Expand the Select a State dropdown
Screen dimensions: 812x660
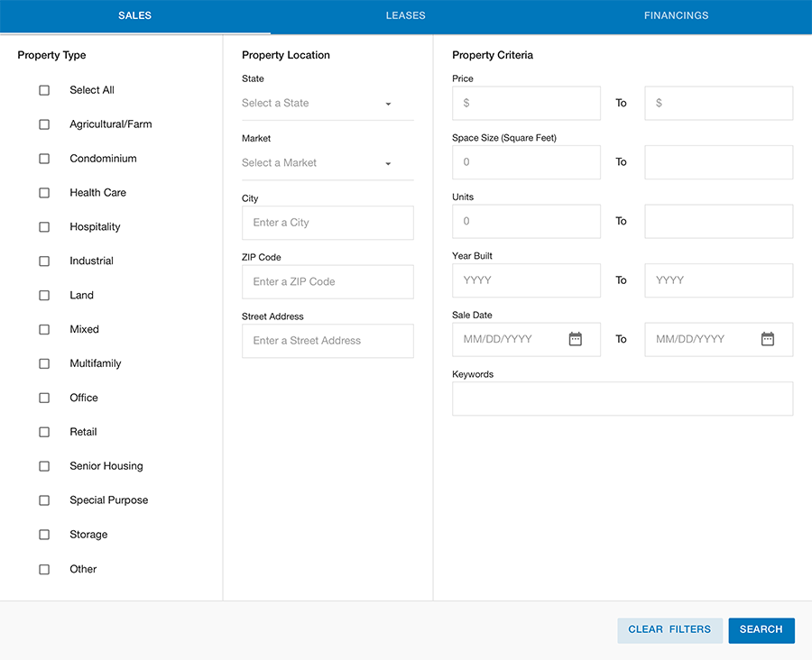click(328, 104)
